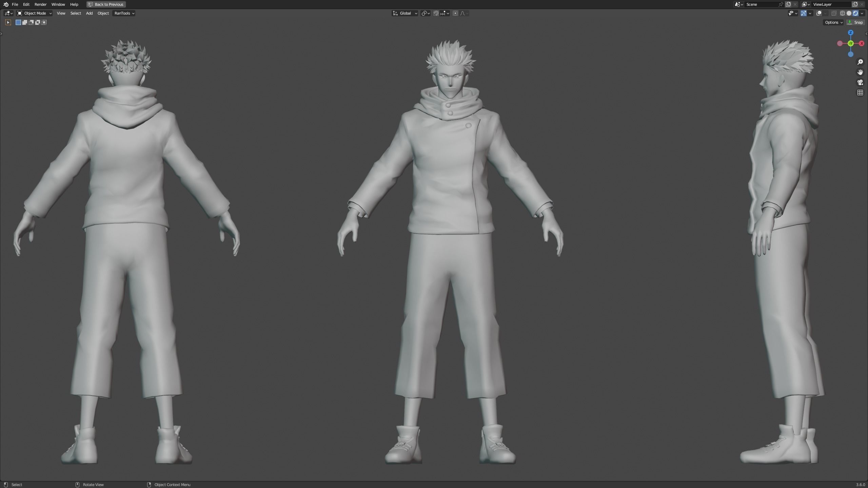
Task: Open the viewport View menu
Action: click(61, 13)
